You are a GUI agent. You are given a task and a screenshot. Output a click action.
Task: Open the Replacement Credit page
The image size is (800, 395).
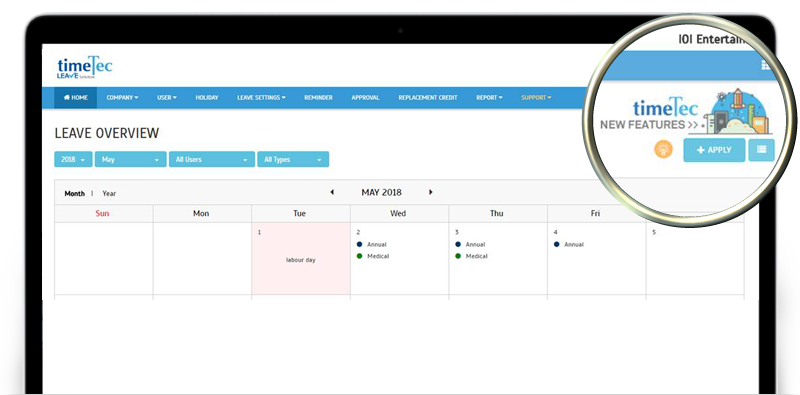point(428,97)
